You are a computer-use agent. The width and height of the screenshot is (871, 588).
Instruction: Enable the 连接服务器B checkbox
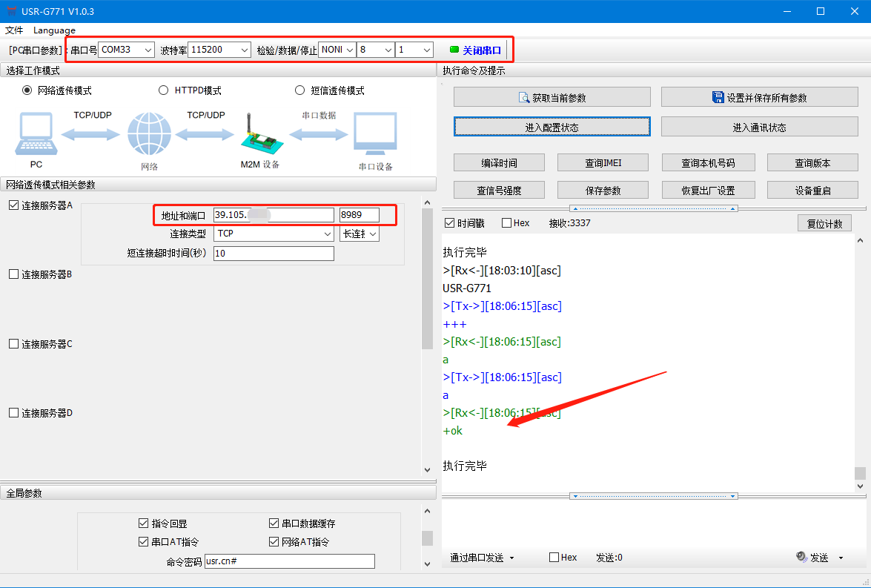pyautogui.click(x=13, y=274)
